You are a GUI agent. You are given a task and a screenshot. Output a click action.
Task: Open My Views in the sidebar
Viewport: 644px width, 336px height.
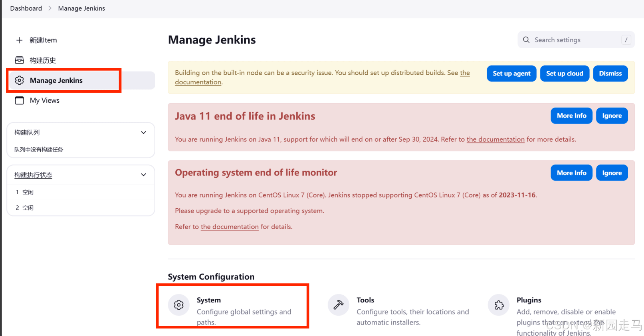(45, 100)
